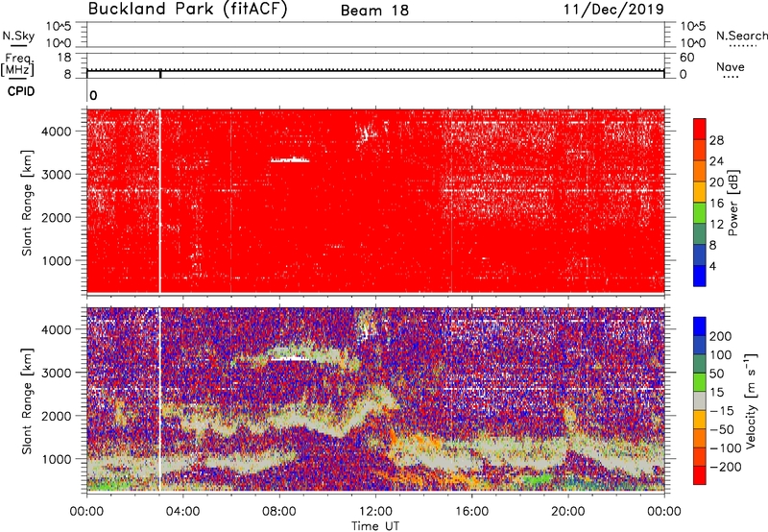768x532 pixels.
Task: Click the white data-gap line in power panel
Action: [x=159, y=201]
